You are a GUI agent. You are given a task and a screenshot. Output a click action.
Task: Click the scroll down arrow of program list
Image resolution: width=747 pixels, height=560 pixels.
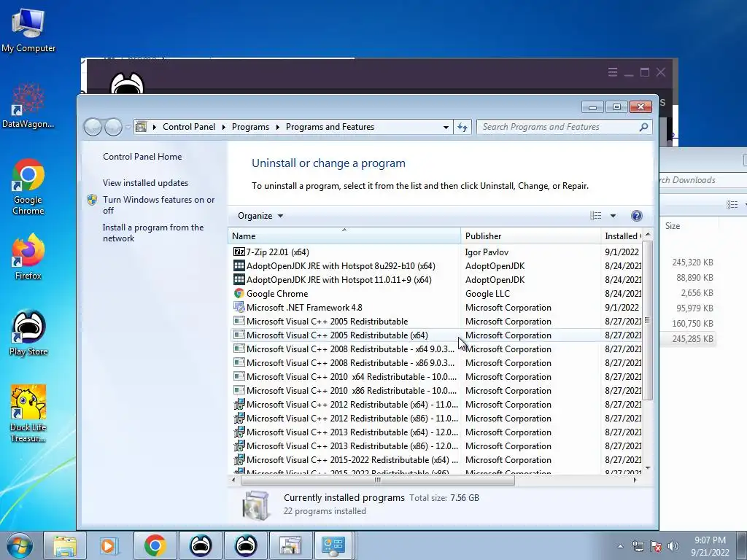click(647, 469)
